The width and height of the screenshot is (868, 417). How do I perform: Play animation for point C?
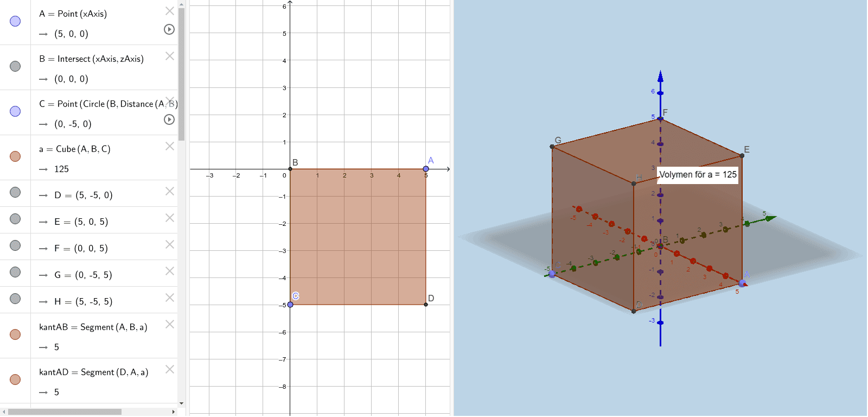coord(169,119)
